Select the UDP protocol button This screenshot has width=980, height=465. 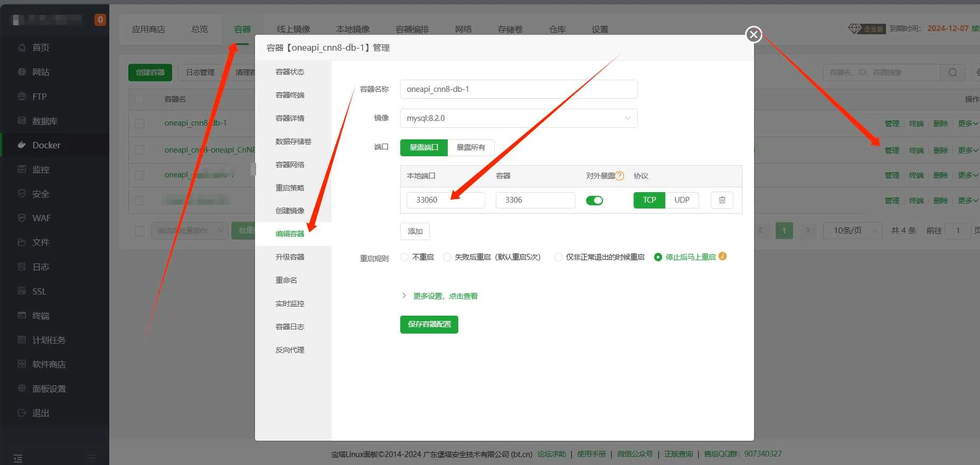coord(682,200)
